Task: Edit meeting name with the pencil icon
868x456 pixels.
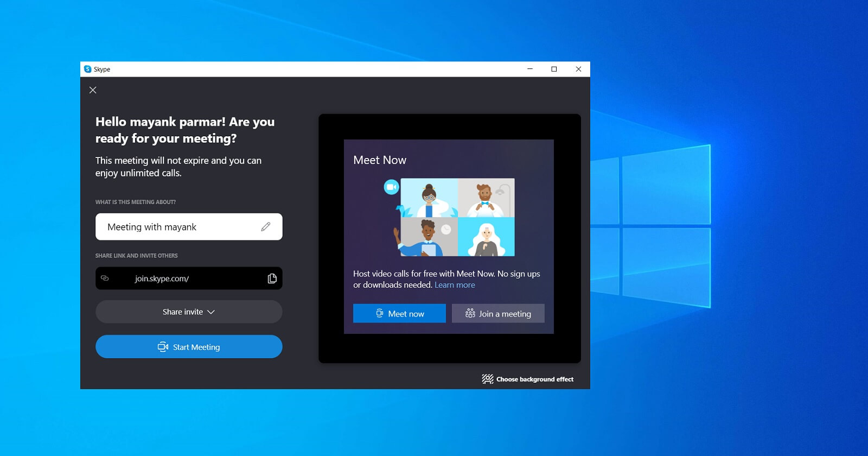Action: 265,227
